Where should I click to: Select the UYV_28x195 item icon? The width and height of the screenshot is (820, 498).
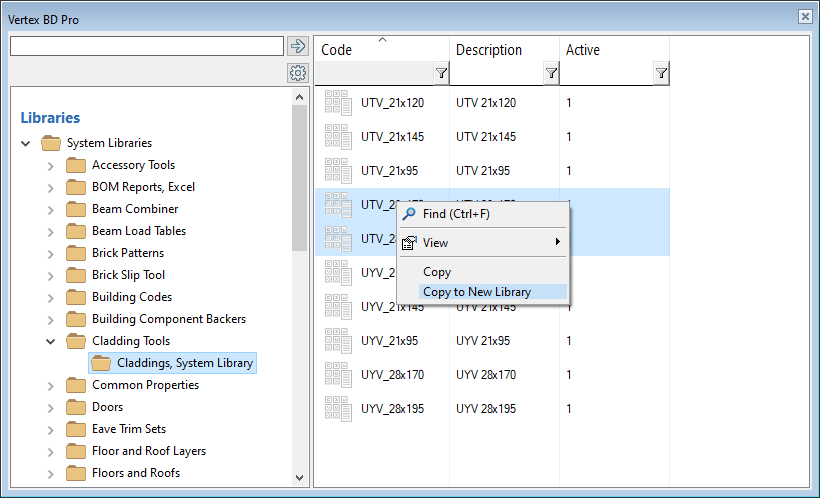(338, 409)
